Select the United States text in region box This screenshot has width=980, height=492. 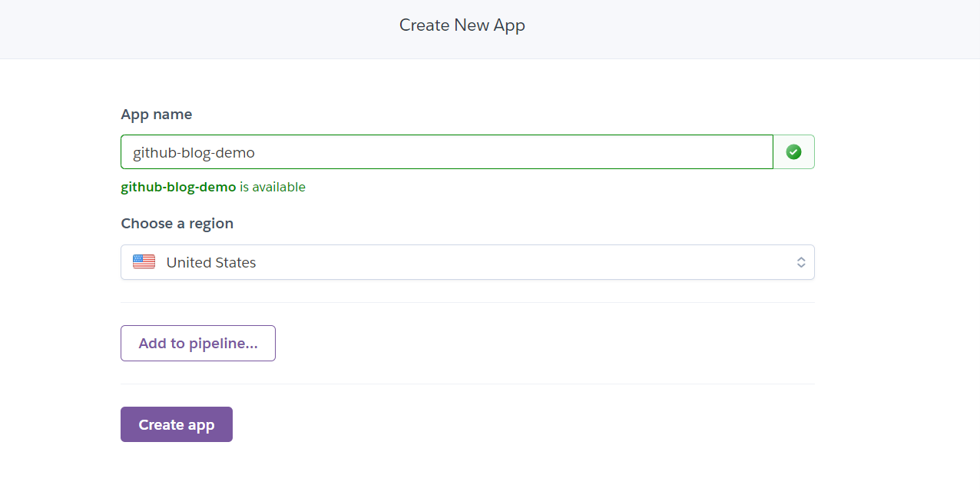(211, 263)
